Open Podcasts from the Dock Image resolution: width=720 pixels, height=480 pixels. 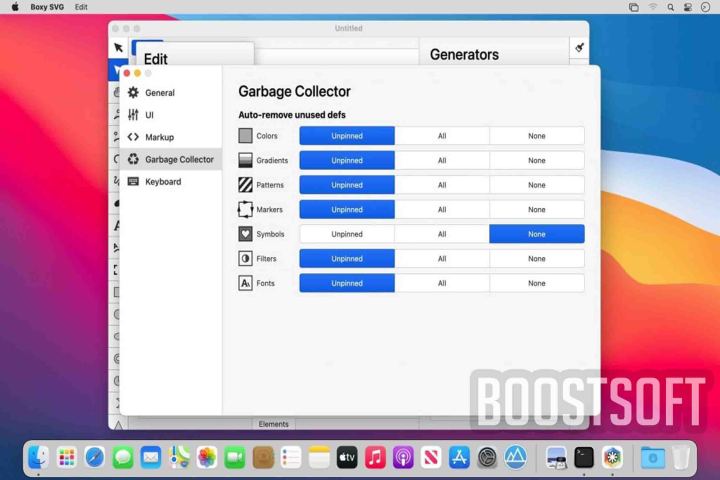(x=403, y=457)
